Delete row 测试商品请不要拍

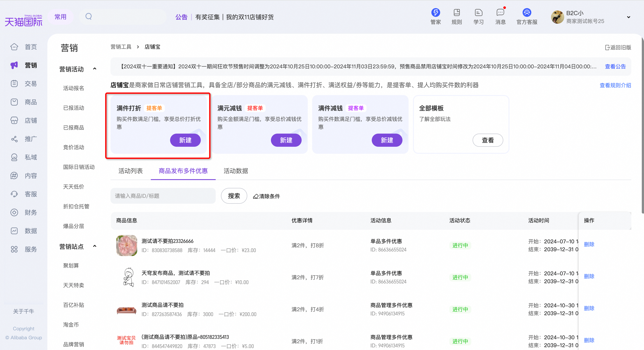[589, 308]
